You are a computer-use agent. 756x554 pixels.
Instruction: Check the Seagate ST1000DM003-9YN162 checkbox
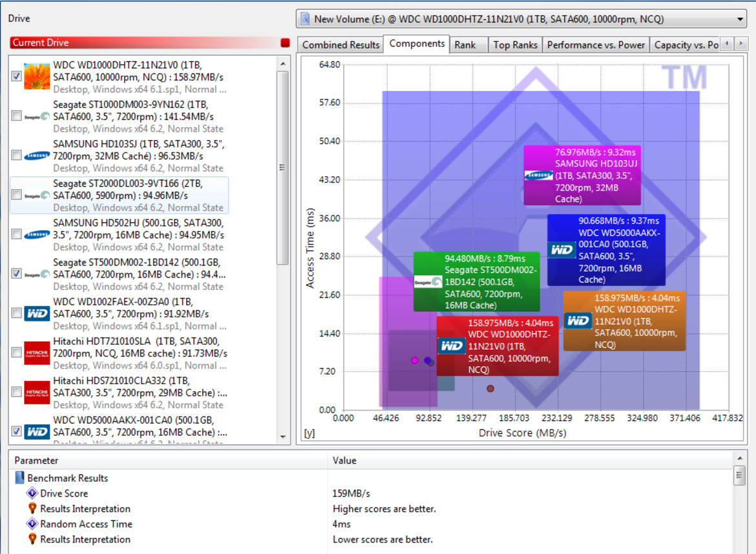tap(16, 116)
